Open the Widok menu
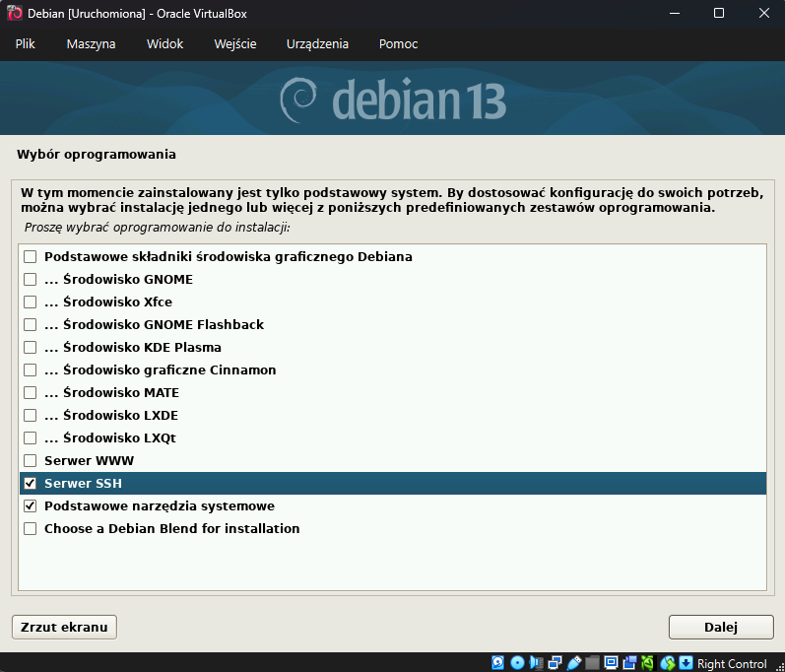785x672 pixels. 164,44
